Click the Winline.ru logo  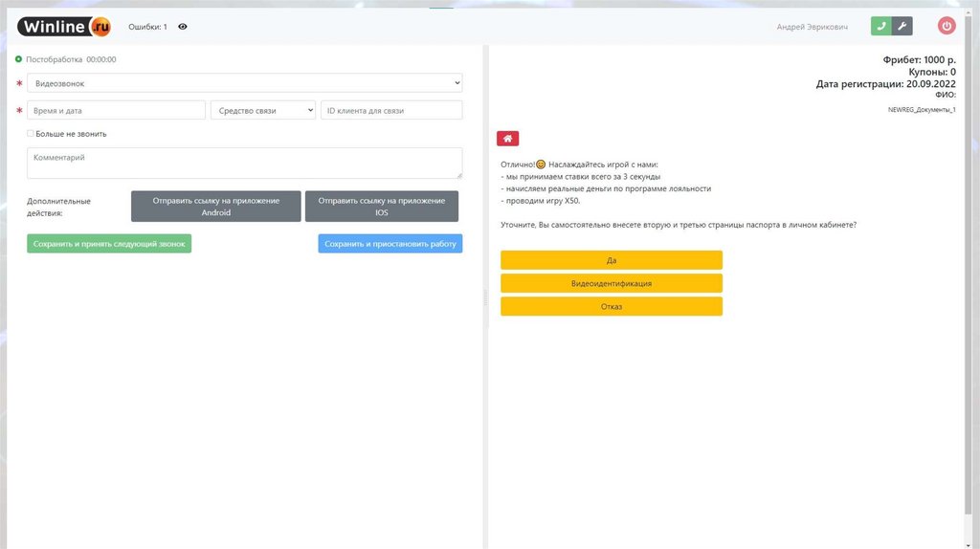(x=65, y=27)
